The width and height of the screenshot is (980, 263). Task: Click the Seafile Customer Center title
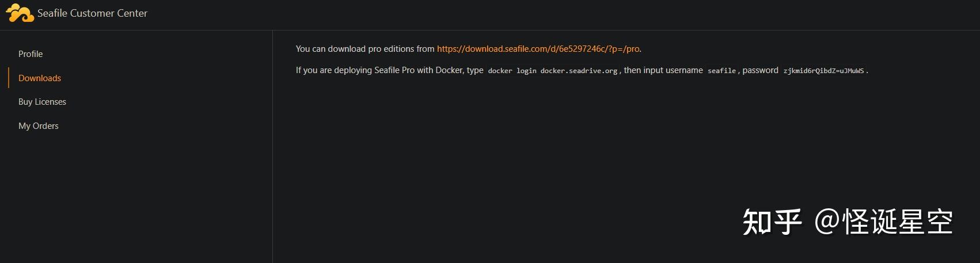92,13
